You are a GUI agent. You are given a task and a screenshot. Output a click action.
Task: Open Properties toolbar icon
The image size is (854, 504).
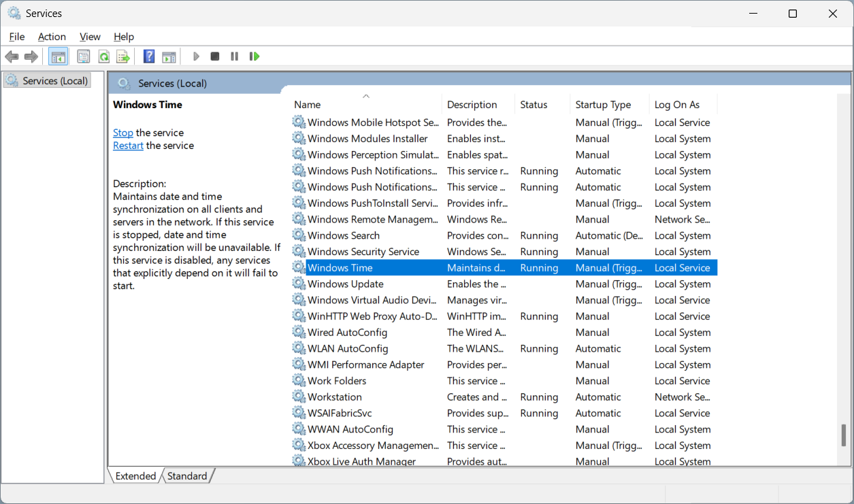83,56
